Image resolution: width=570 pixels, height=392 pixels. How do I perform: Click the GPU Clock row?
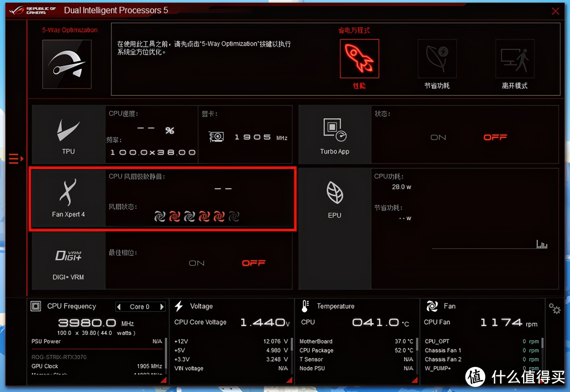[x=97, y=366]
